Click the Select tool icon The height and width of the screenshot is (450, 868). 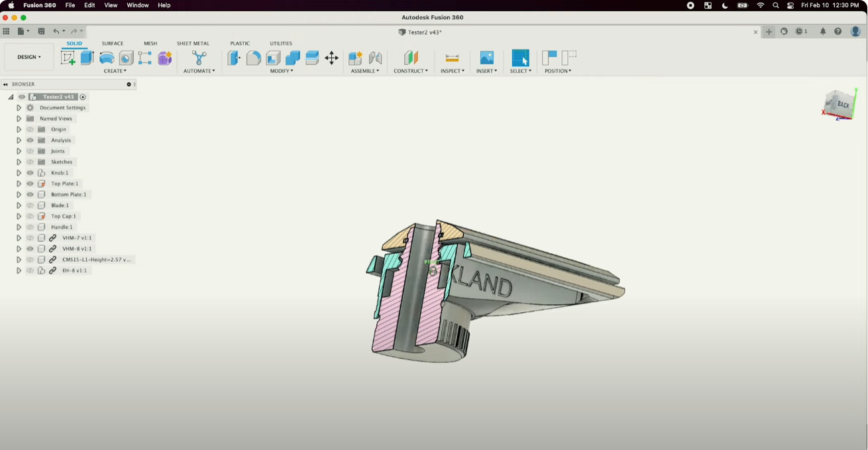[x=521, y=58]
